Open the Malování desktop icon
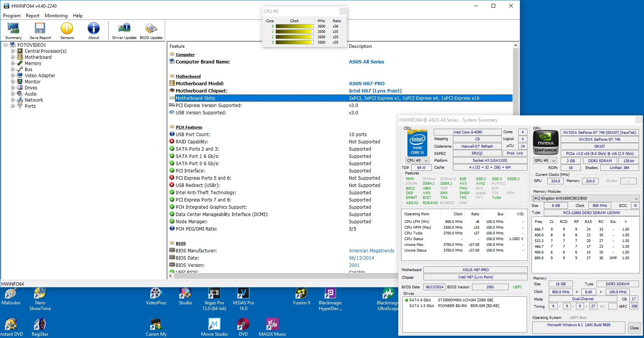The height and width of the screenshot is (338, 644). click(11, 297)
